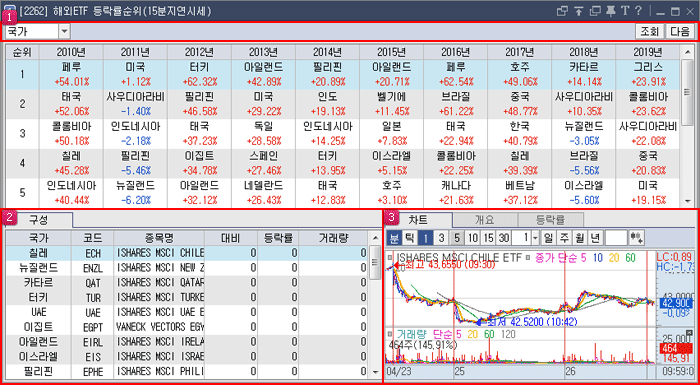Click the down arrow of ranking table scrollbar
Screen dimensions: 700x385
coord(687,201)
